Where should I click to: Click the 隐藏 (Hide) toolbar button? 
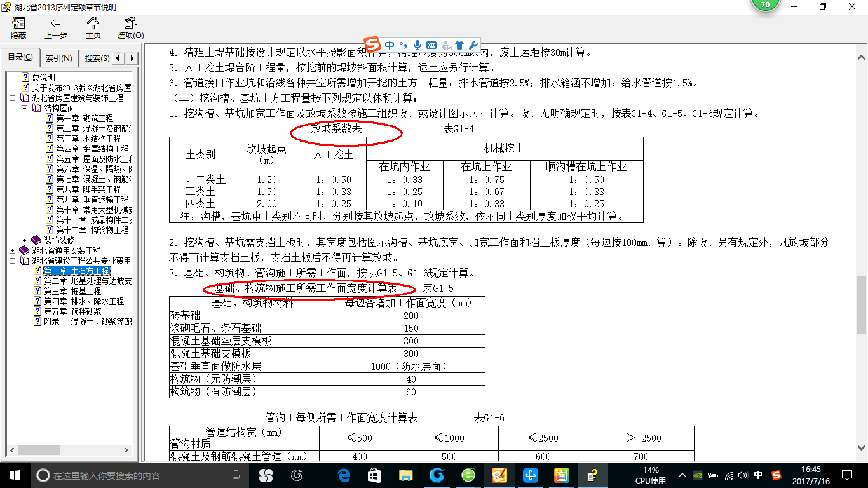(x=18, y=29)
